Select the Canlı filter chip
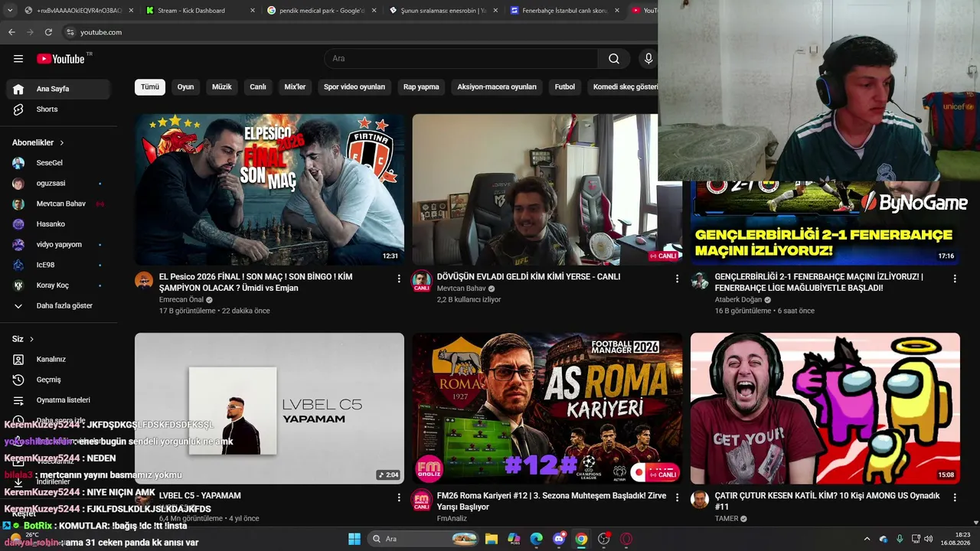The width and height of the screenshot is (980, 551). [x=258, y=87]
